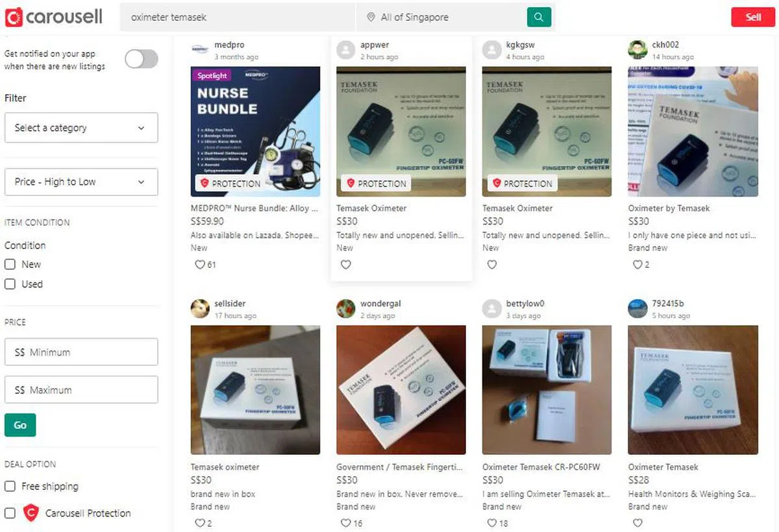
Task: Like the kgkgsw Temasek Oximeter listing
Action: point(492,265)
